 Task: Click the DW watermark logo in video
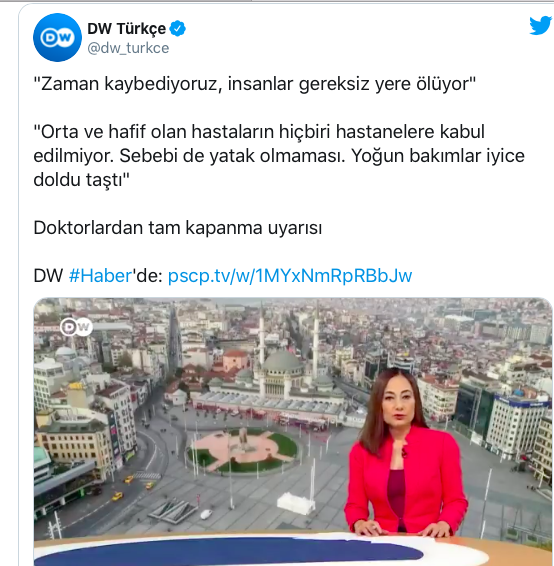pos(76,327)
